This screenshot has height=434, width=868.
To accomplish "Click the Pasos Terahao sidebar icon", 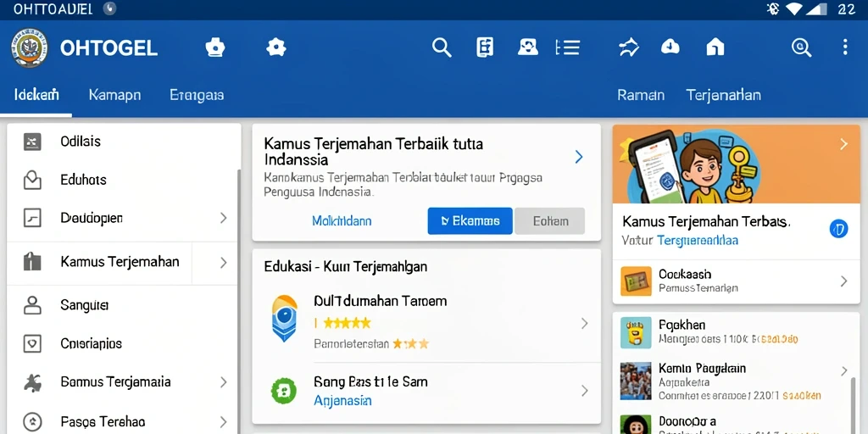I will coord(32,422).
